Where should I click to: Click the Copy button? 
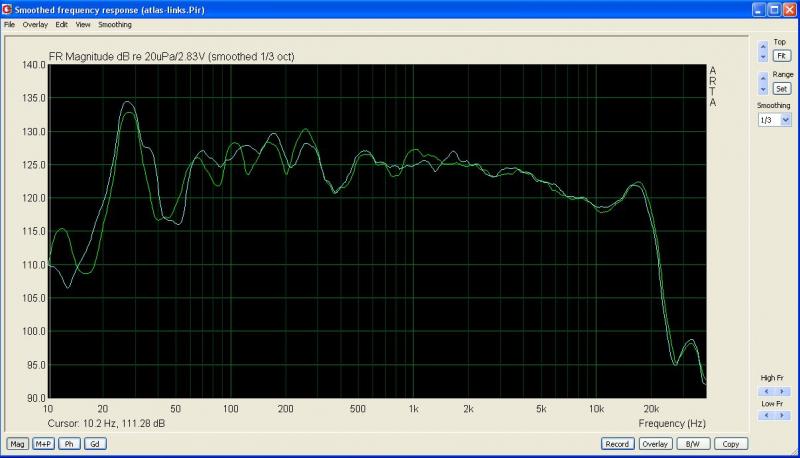[x=731, y=444]
